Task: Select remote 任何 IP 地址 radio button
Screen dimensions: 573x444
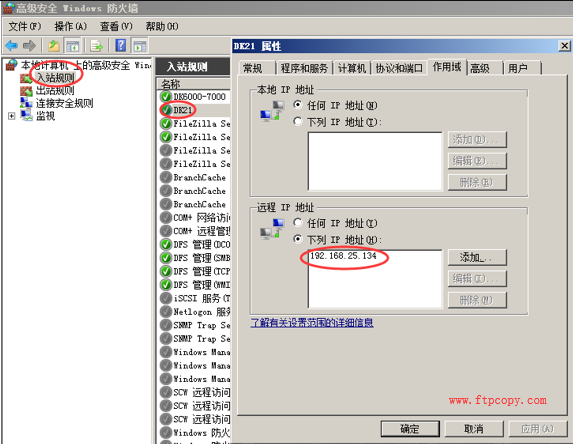Action: (x=298, y=223)
